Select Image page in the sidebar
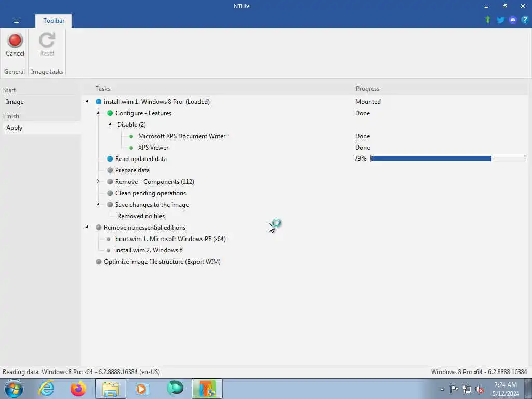The image size is (532, 399). pyautogui.click(x=15, y=102)
